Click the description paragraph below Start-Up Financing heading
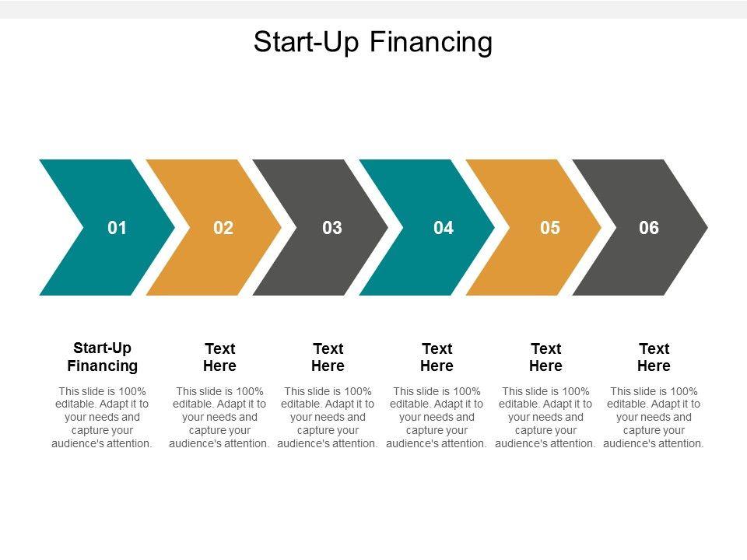Image resolution: width=747 pixels, height=560 pixels. pos(102,418)
